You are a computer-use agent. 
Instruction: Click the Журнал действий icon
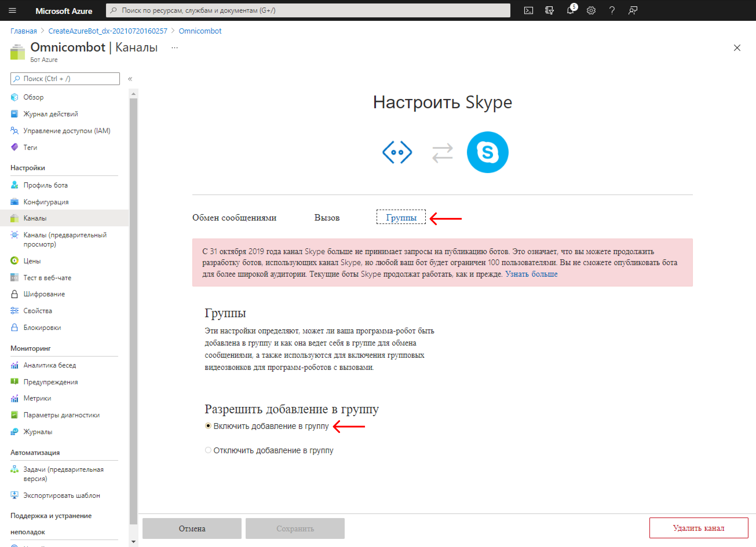(14, 114)
